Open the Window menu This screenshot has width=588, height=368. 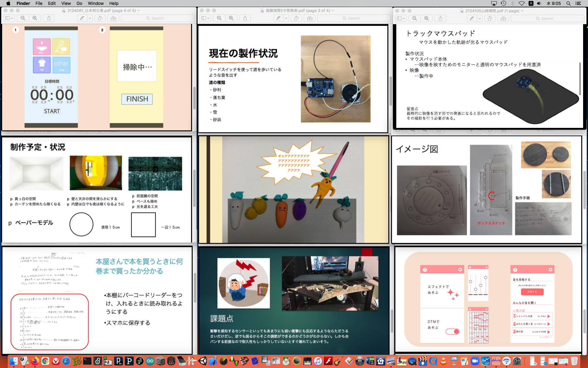tap(96, 3)
